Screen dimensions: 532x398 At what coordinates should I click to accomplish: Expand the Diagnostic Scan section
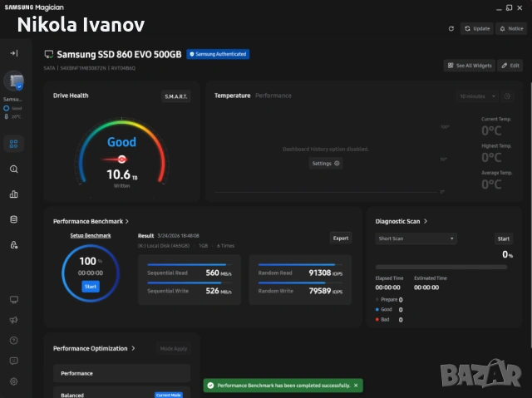click(426, 221)
